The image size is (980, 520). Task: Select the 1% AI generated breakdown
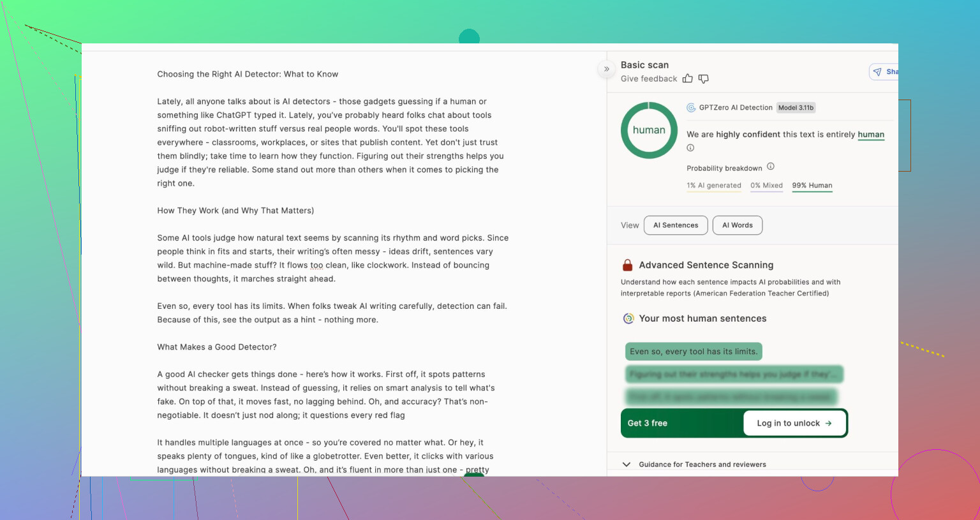(714, 186)
